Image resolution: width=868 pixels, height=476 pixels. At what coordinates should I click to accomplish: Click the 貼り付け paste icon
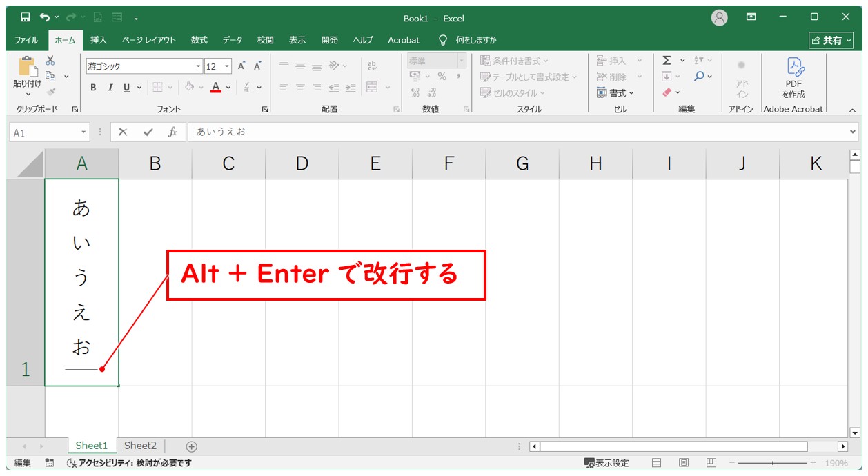point(28,67)
